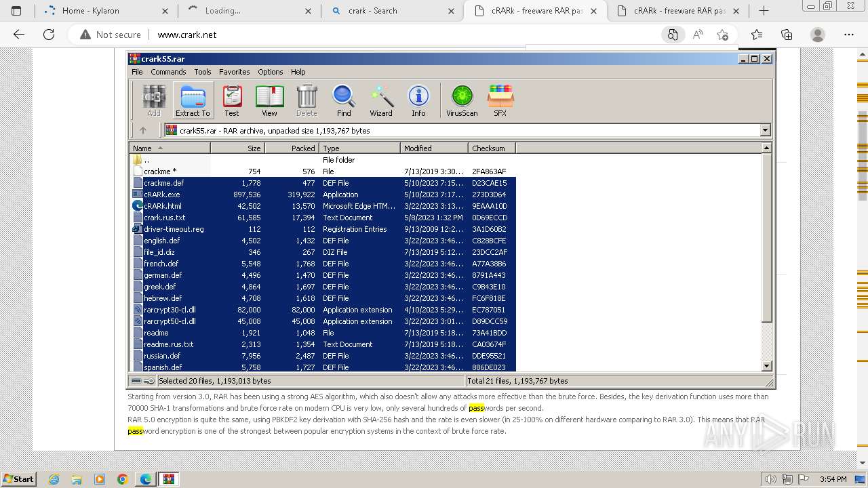Sort files by Modified column

click(434, 148)
